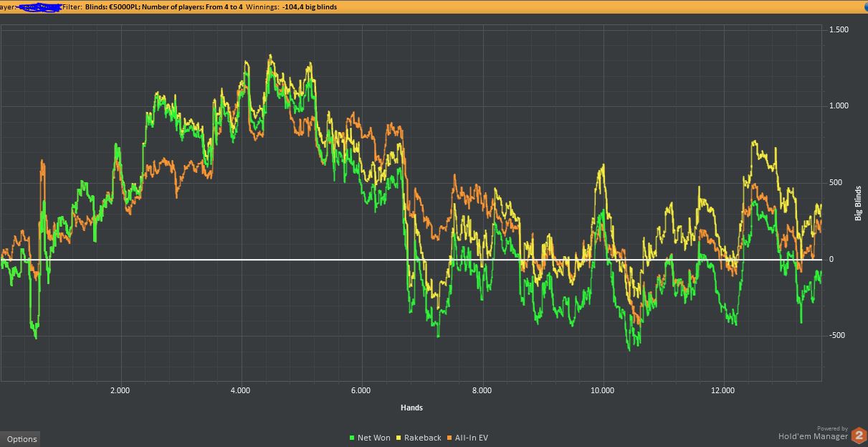This screenshot has width=868, height=447.
Task: Click the 500 big blinds axis label
Action: tap(836, 183)
